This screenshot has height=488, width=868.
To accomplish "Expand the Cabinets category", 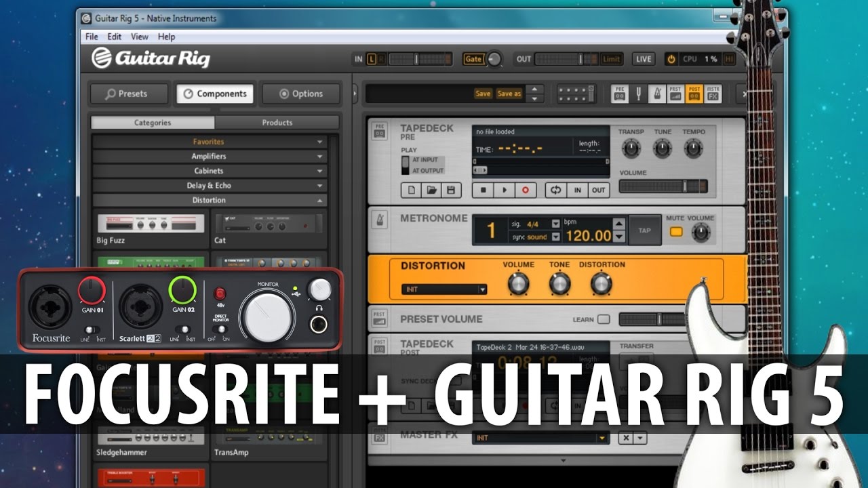I will pyautogui.click(x=210, y=171).
